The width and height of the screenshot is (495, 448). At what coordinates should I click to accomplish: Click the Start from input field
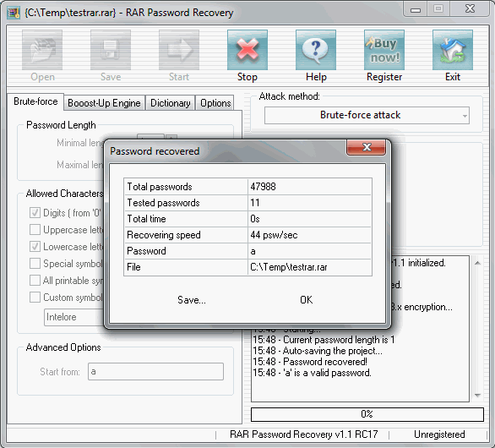(x=155, y=372)
